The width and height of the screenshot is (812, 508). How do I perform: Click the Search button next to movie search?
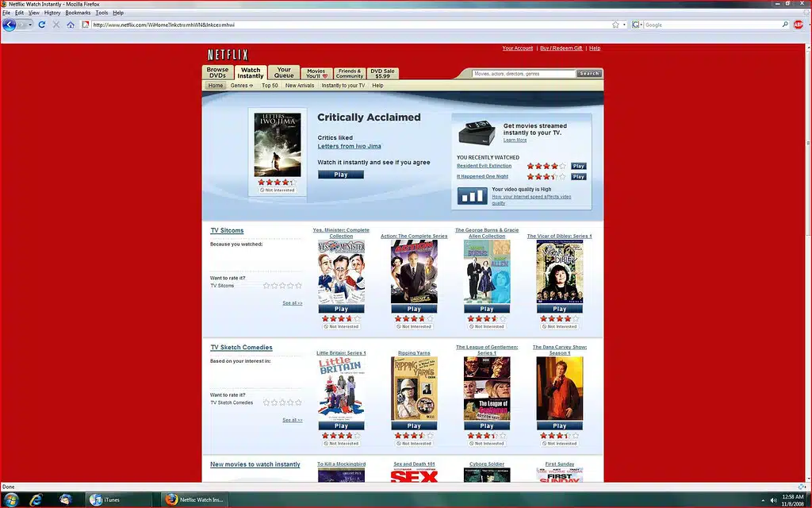(x=589, y=74)
